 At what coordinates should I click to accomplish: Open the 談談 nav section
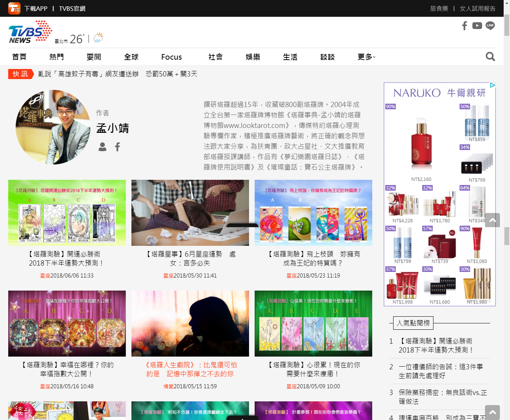point(327,57)
